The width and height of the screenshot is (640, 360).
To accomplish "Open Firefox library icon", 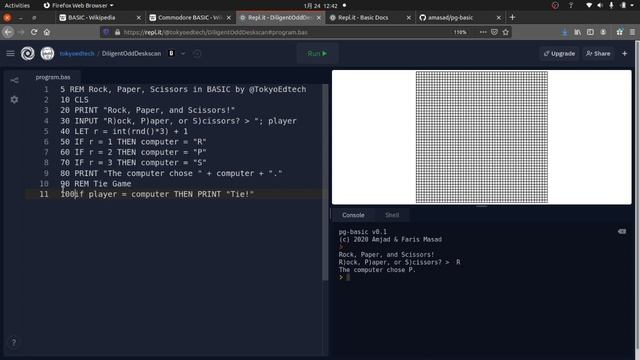I will tap(578, 32).
